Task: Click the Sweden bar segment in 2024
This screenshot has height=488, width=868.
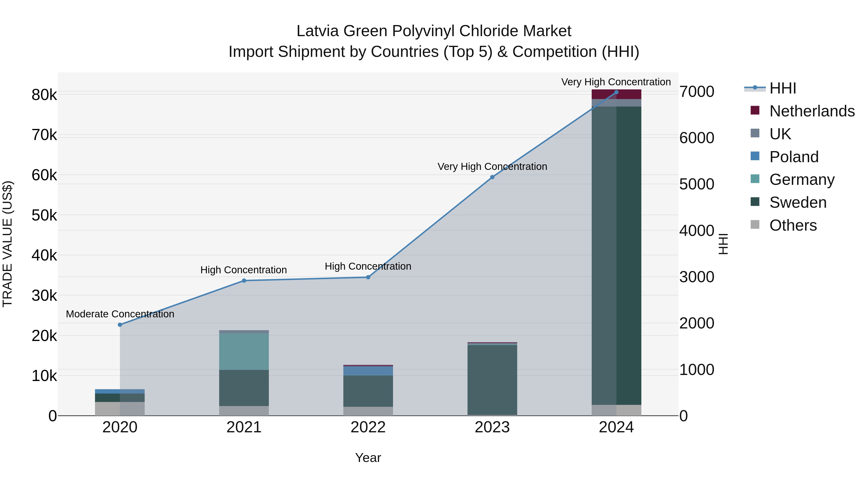Action: (616, 256)
